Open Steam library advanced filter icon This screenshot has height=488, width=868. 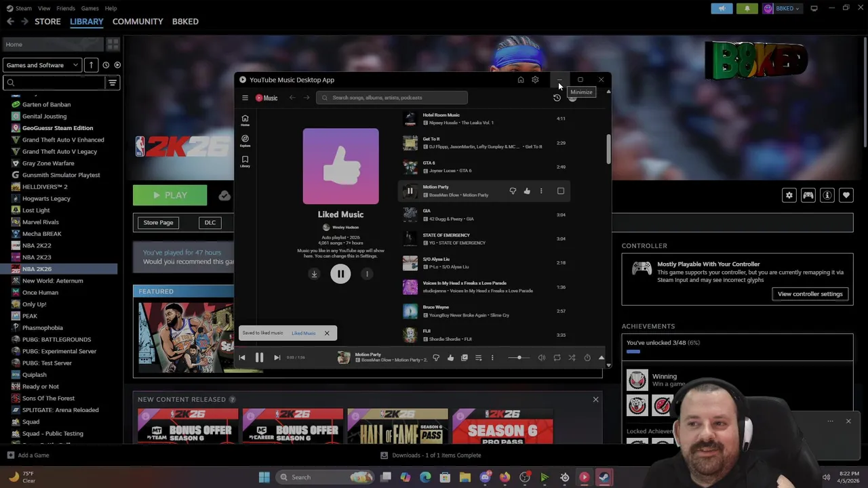pyautogui.click(x=113, y=83)
